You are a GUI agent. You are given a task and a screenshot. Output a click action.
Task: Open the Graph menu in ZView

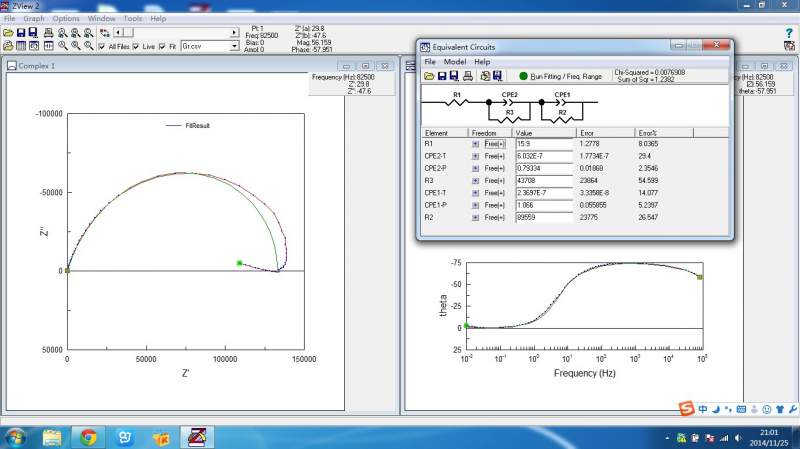tap(34, 19)
